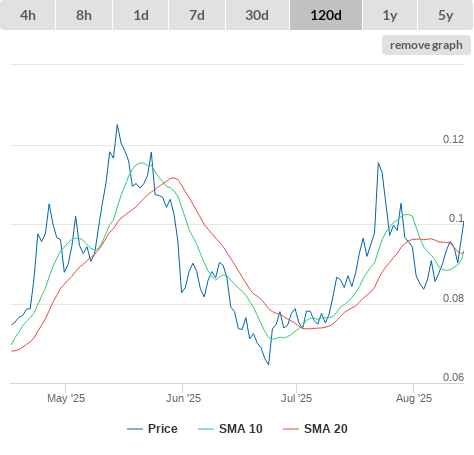Select the 7d chart range
Viewport: 474px width, 455px height.
(x=197, y=15)
